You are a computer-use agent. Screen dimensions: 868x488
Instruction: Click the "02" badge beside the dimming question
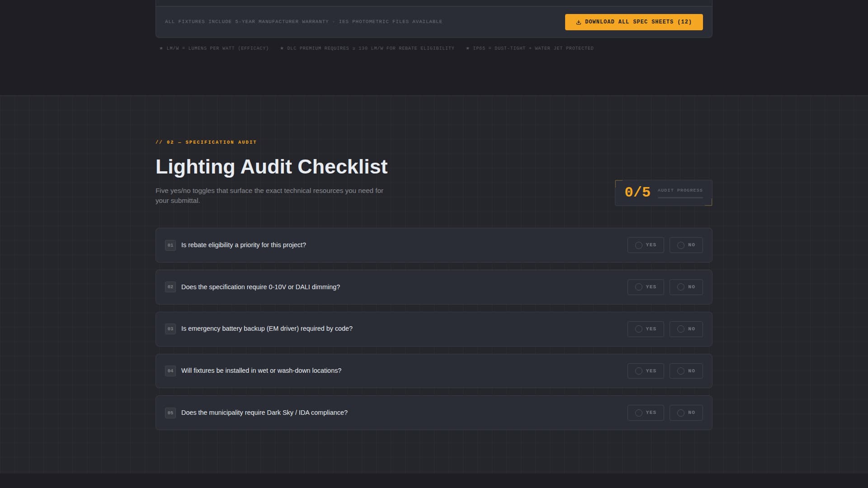pyautogui.click(x=170, y=287)
